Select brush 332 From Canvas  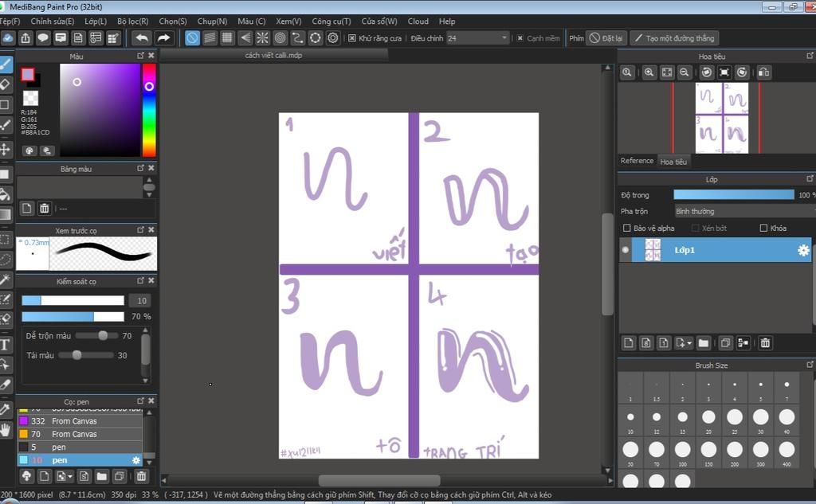pyautogui.click(x=80, y=420)
